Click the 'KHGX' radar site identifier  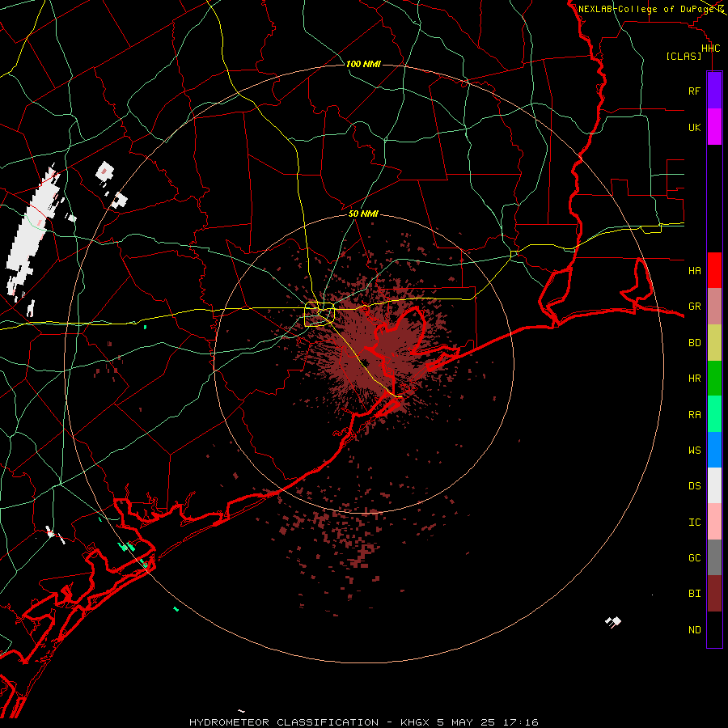(416, 722)
